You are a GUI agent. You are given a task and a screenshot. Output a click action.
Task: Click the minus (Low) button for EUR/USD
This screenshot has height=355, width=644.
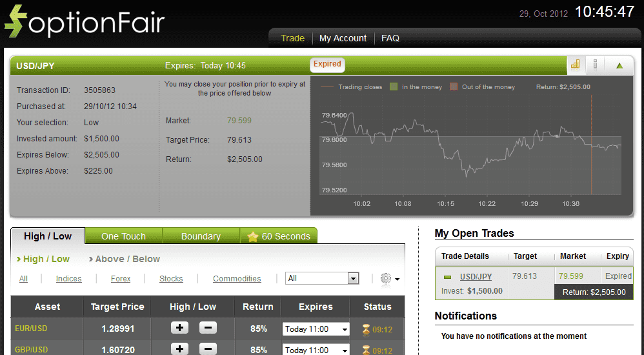[208, 328]
